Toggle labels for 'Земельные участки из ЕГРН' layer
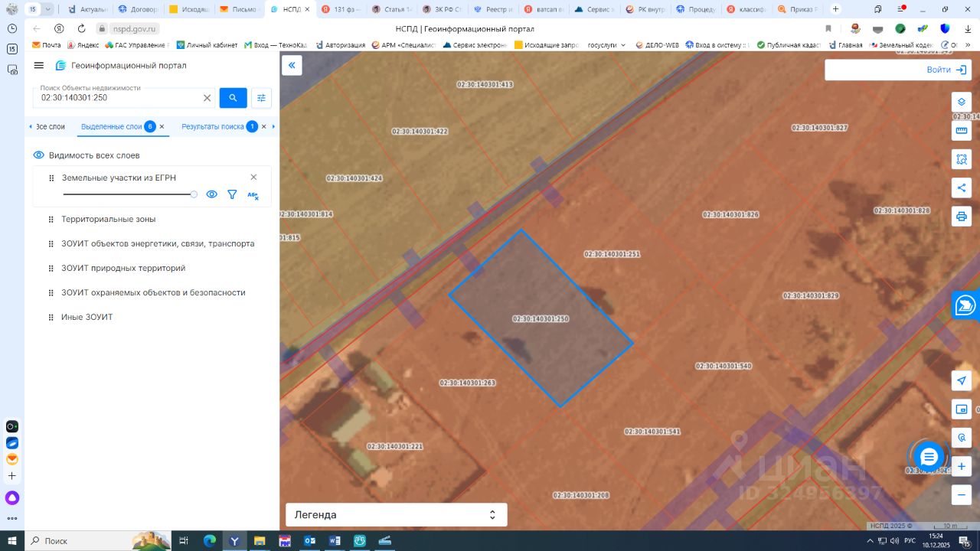Screen dimensions: 980x551 (253, 195)
